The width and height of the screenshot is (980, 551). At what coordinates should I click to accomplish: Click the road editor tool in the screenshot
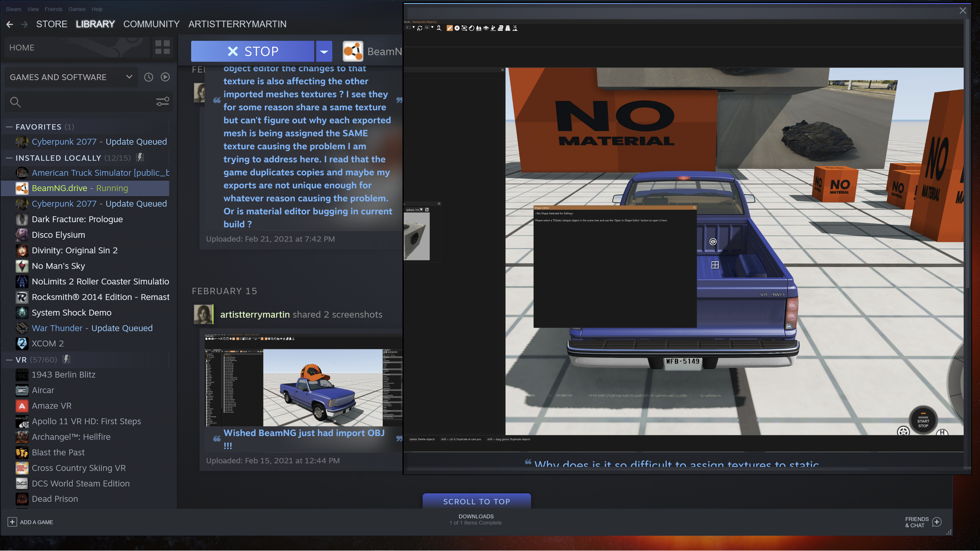(508, 28)
